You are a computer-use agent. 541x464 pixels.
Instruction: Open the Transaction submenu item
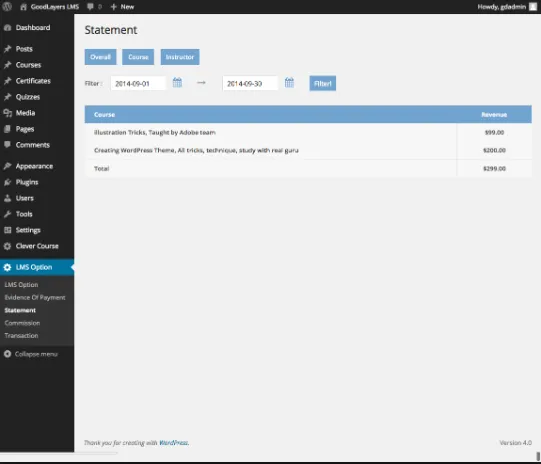pyautogui.click(x=21, y=335)
